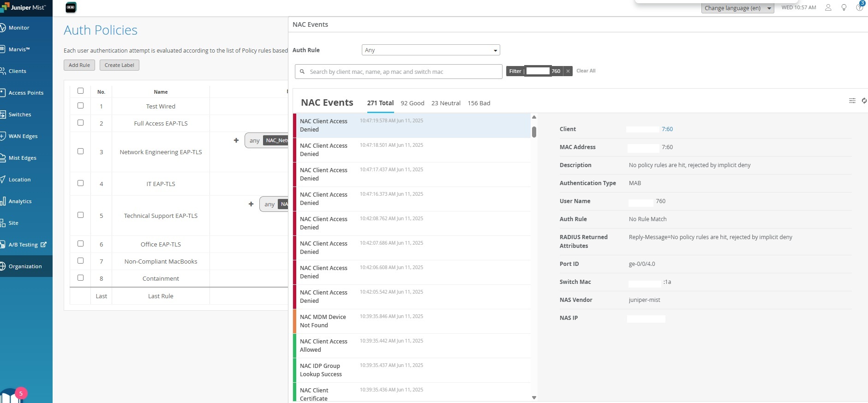This screenshot has height=403, width=868.
Task: Select the NAC Client Access Allowed event
Action: point(412,346)
